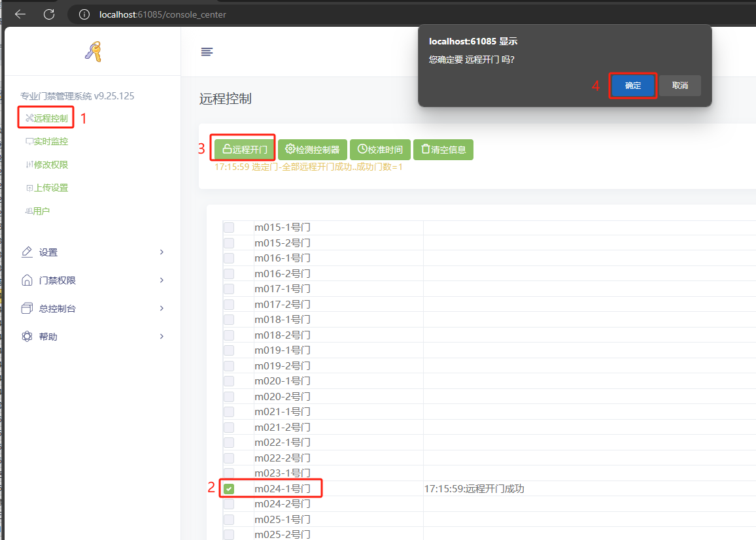Uncheck the m024-1号门 checkbox
This screenshot has width=756, height=540.
[229, 489]
